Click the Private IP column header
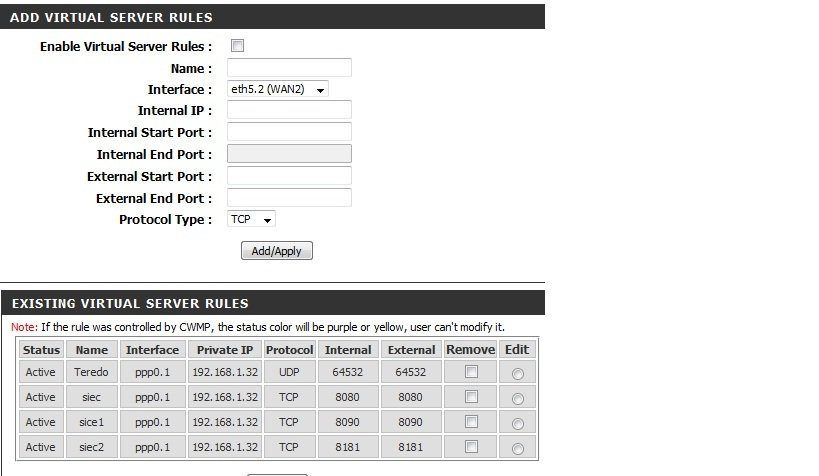The width and height of the screenshot is (819, 476). tap(225, 350)
